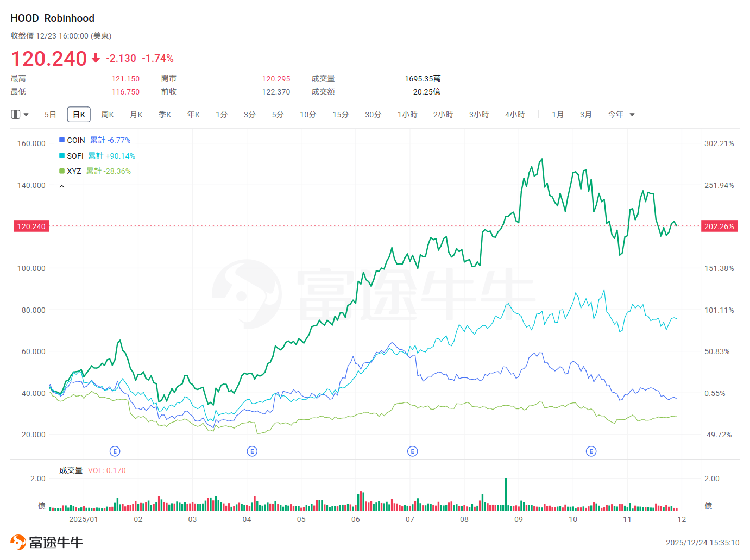
Task: Select the 月K monthly chart tab
Action: [136, 115]
